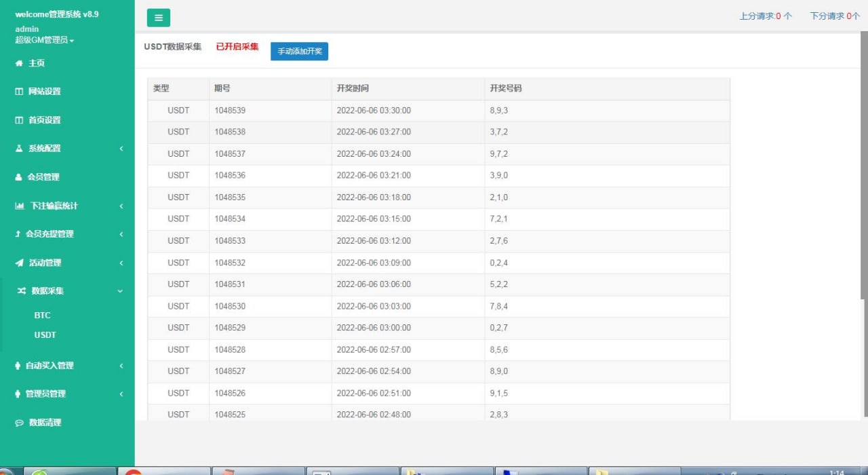Open the 上分请求 notification link
868x475 pixels.
(x=765, y=16)
